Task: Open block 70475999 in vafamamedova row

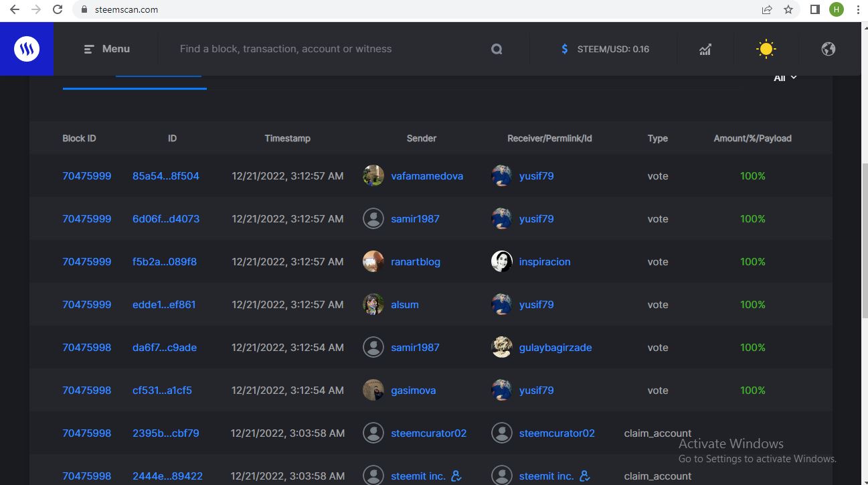Action: pos(87,176)
